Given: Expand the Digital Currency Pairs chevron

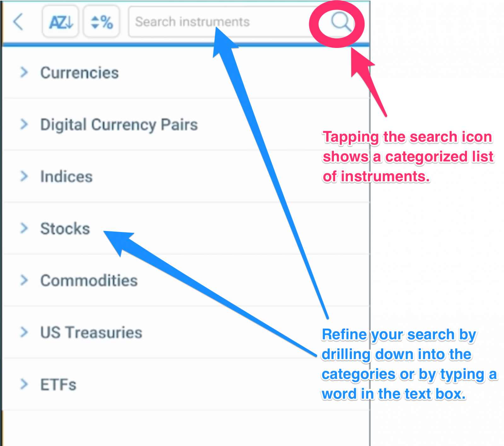Looking at the screenshot, I should point(24,124).
